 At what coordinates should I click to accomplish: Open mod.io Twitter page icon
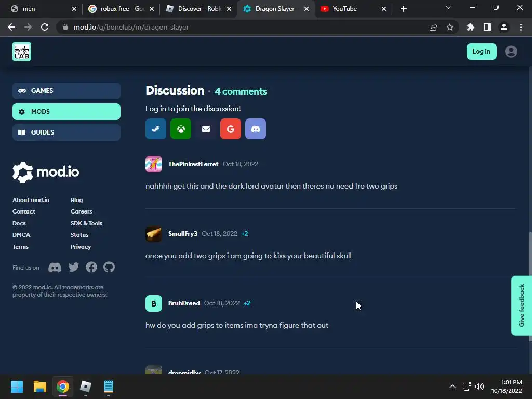73,268
